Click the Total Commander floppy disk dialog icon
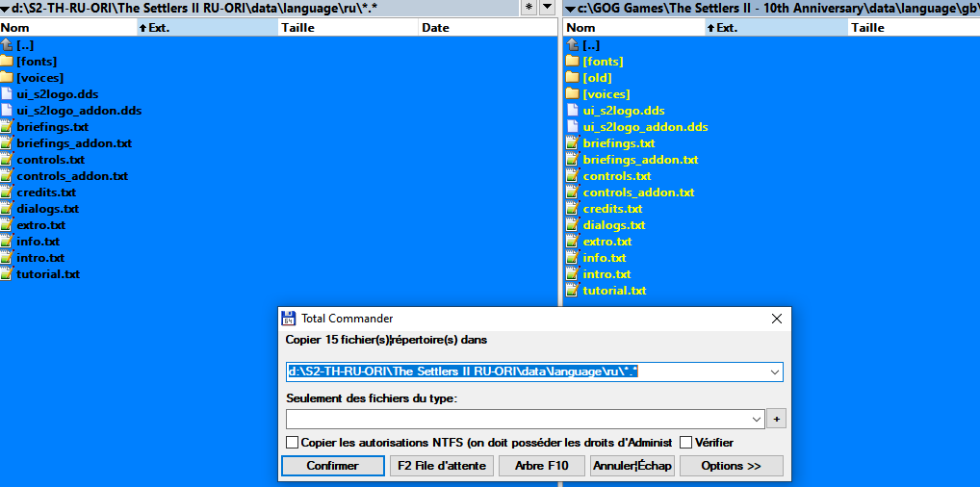980x487 pixels. (288, 319)
